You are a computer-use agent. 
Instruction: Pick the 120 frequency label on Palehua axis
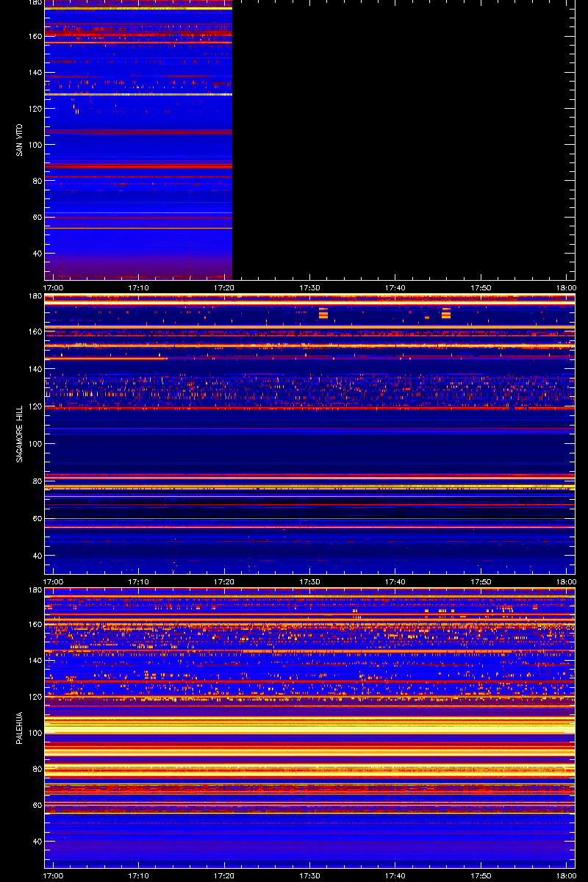[35, 697]
